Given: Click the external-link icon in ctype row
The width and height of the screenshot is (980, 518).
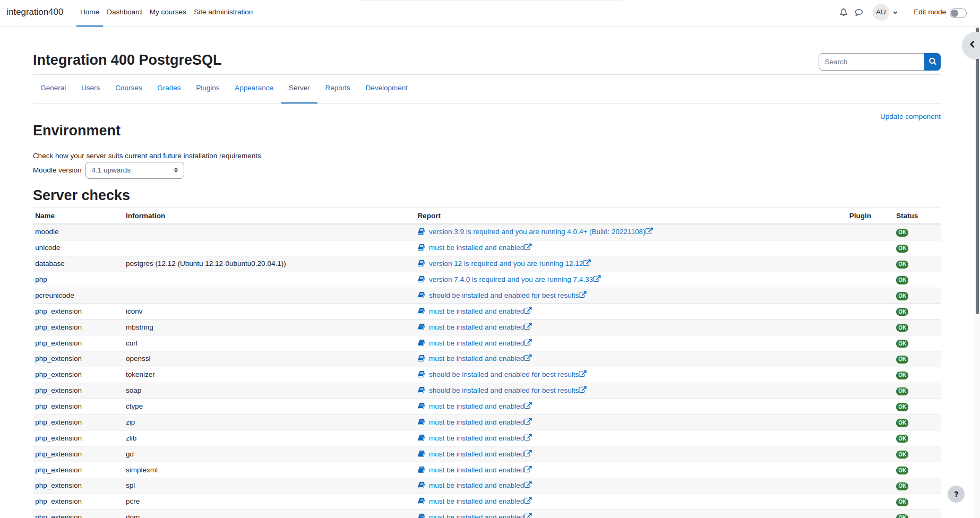Looking at the screenshot, I should 528,405.
